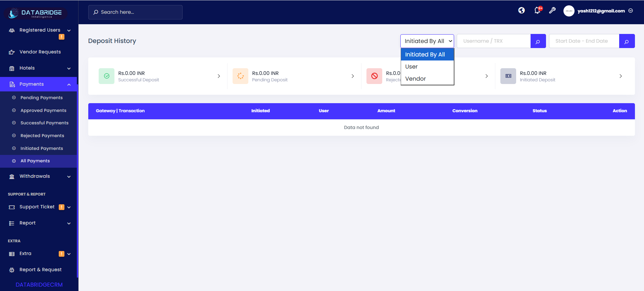Image resolution: width=644 pixels, height=291 pixels.
Task: Click the Gateway | Transaction column header
Action: (120, 111)
